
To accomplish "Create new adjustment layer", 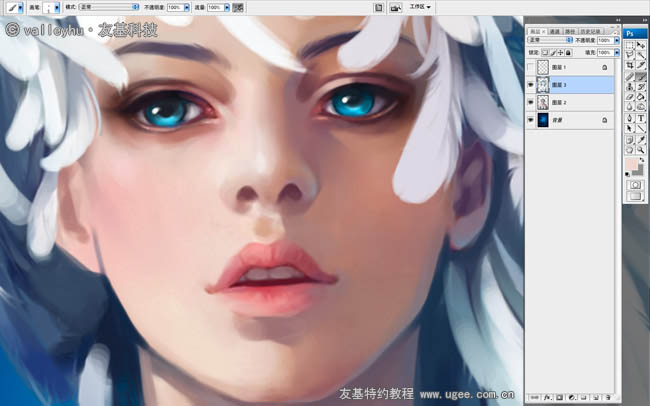I will click(x=571, y=397).
